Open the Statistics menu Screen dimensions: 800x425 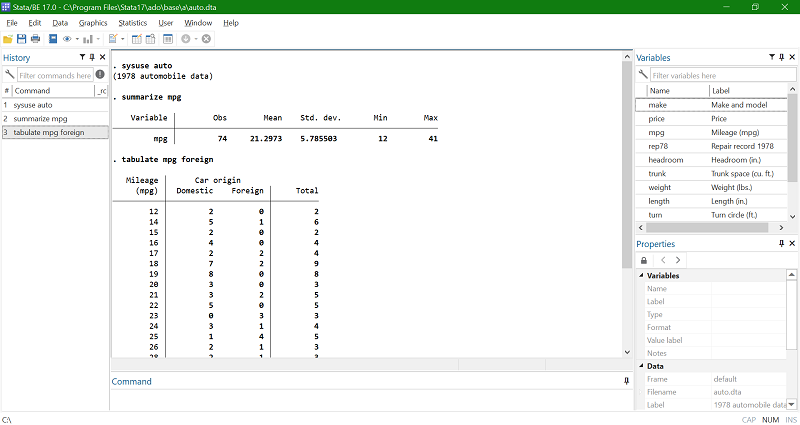point(132,22)
